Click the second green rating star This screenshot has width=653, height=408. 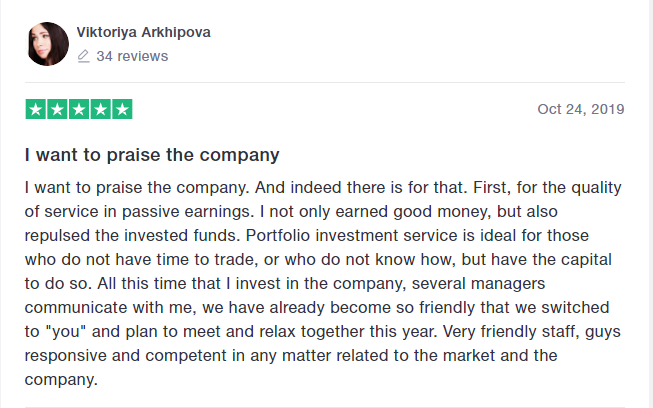click(57, 109)
